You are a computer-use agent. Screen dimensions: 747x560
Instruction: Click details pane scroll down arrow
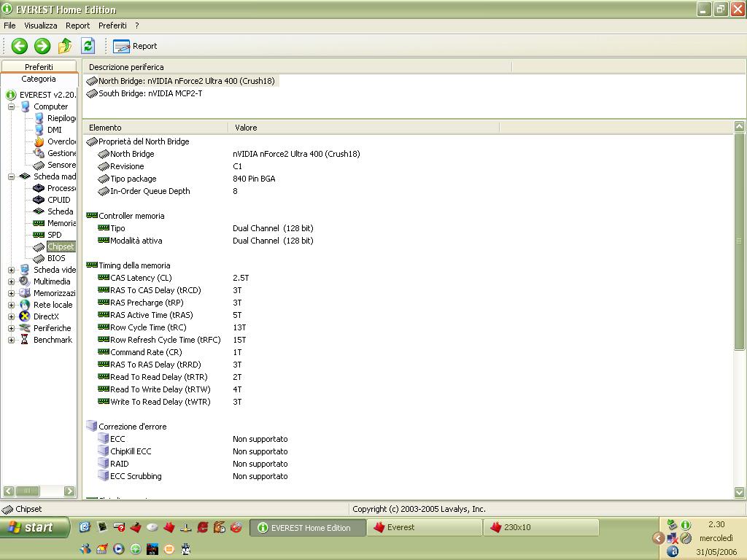point(740,492)
